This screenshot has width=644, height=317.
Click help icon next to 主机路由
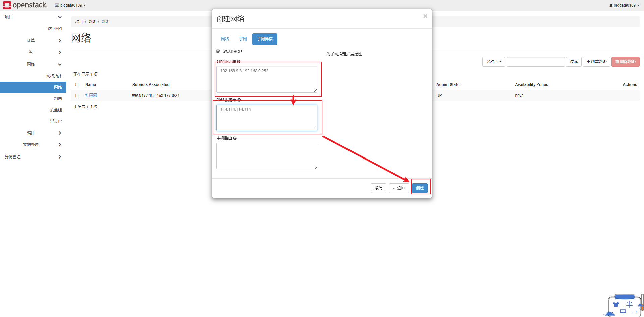[235, 138]
